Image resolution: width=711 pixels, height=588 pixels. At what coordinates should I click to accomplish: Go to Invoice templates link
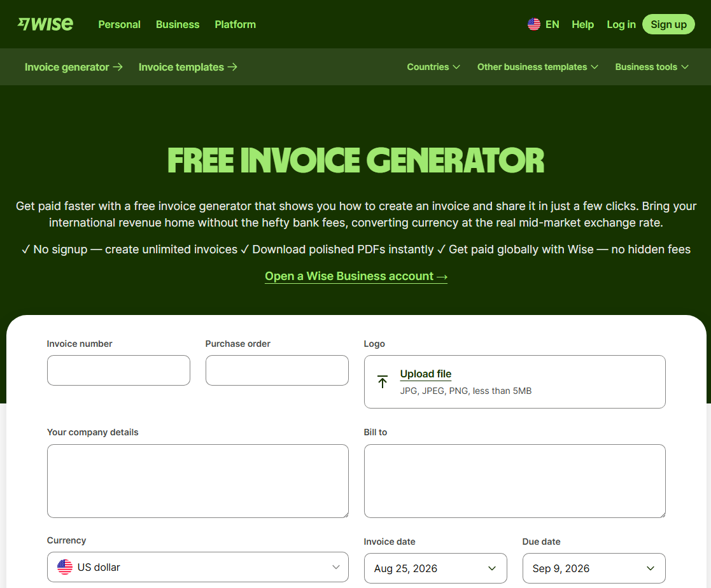(x=188, y=67)
